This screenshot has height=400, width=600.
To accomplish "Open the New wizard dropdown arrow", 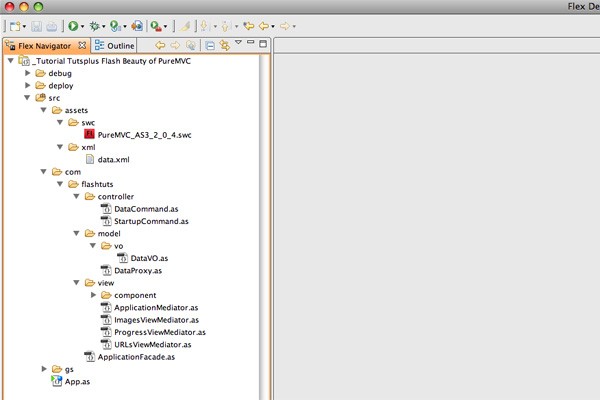I will (x=24, y=26).
